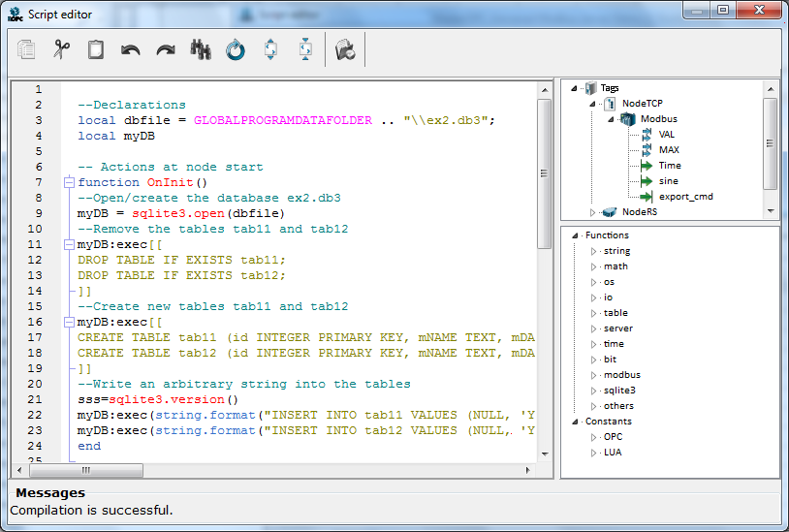Click the NodeRS node icon
This screenshot has width=789, height=532.
(610, 212)
